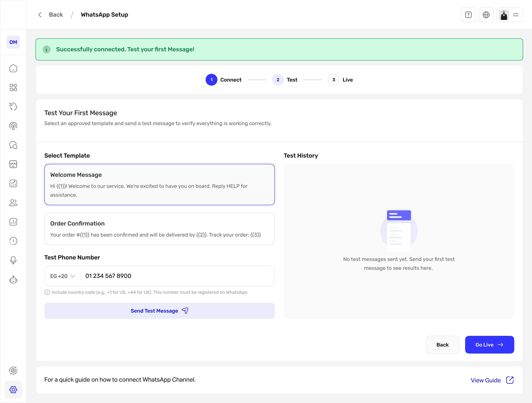Open the growth chart icon in sidebar
The image size is (532, 403).
(x=13, y=184)
